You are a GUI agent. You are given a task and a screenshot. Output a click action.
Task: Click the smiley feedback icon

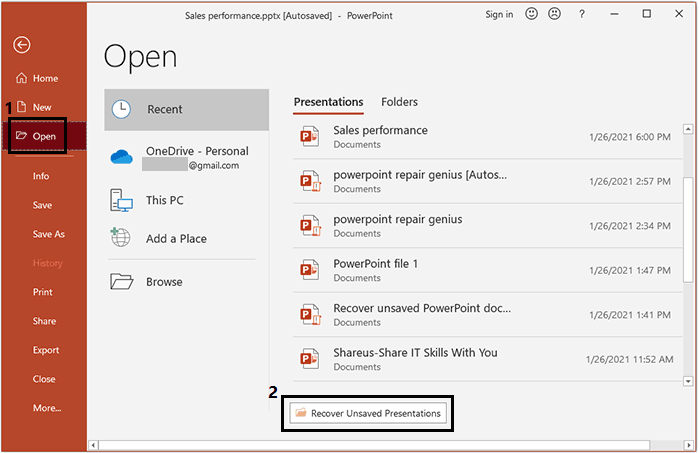coord(531,14)
